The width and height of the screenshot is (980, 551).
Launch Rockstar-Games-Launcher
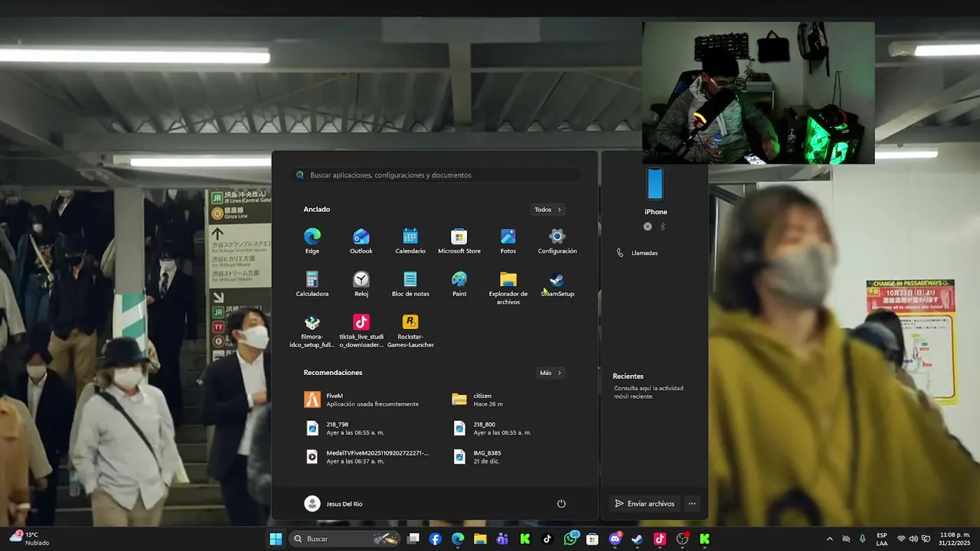coord(410,331)
